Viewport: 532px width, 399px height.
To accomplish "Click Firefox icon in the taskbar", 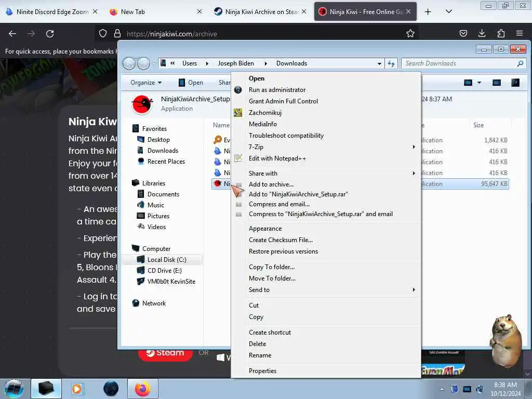I will (x=142, y=389).
